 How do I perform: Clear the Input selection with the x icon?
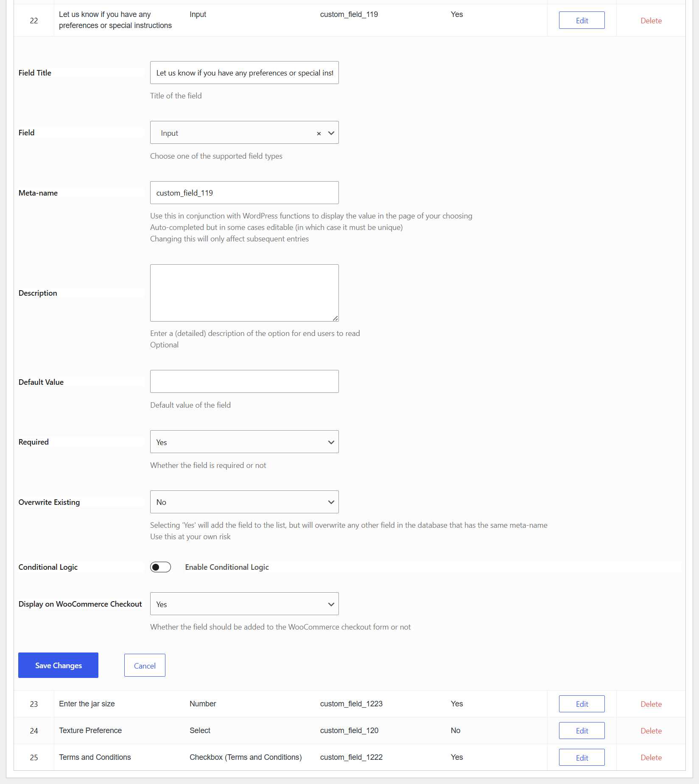tap(319, 133)
